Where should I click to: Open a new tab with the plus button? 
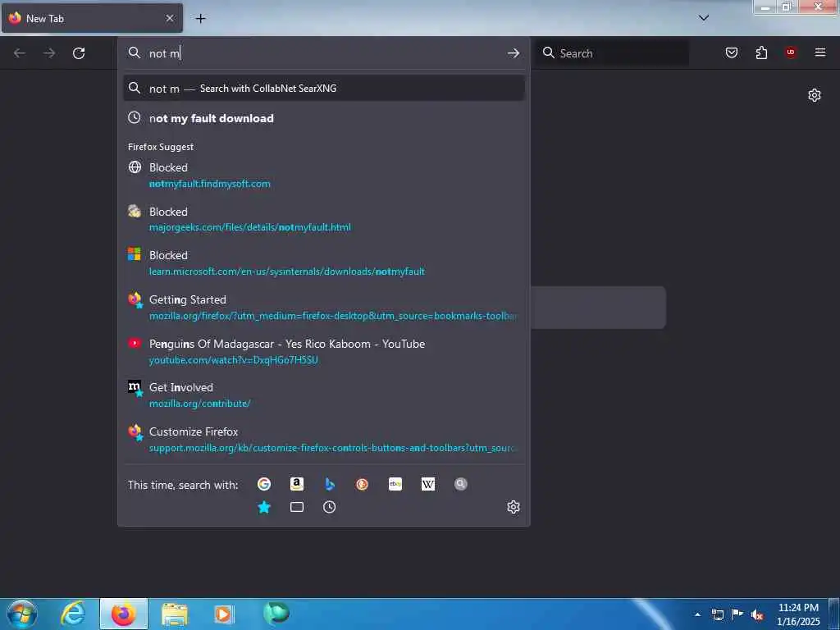(x=200, y=19)
